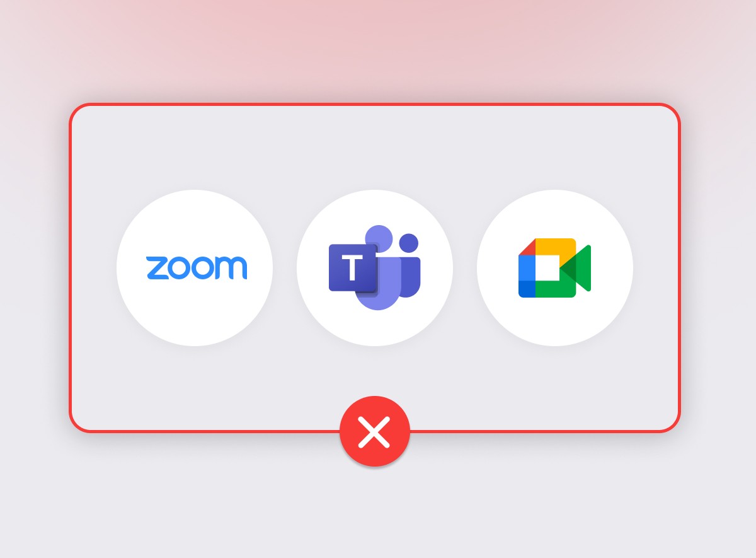Screen dimensions: 756x558
Task: Click the Teams purple T tile
Action: point(353,267)
